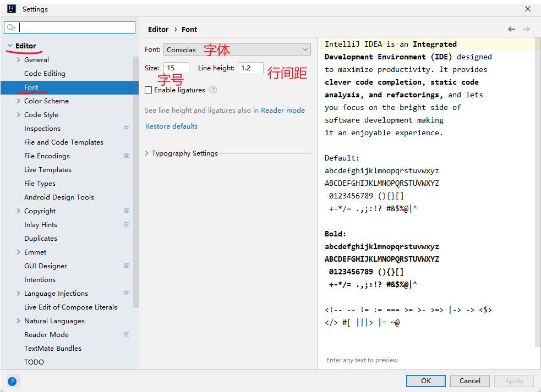The width and height of the screenshot is (541, 392).
Task: Open File Encodings settings page
Action: point(47,156)
